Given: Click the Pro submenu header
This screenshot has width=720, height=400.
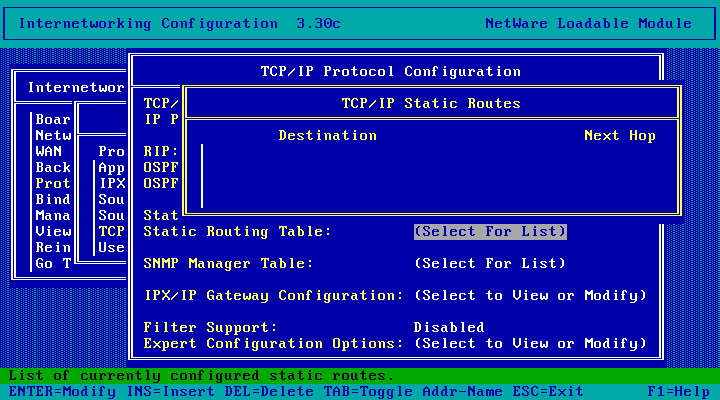Looking at the screenshot, I should click(x=112, y=152).
